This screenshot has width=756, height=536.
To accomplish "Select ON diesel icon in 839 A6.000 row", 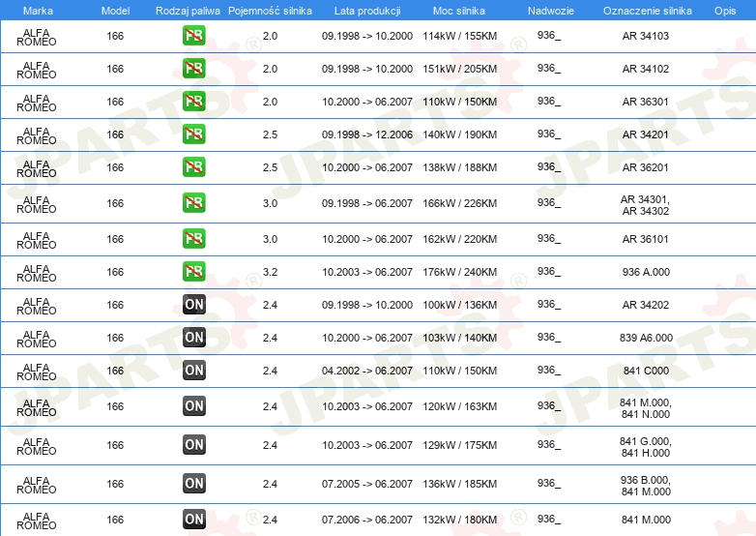I will [193, 338].
